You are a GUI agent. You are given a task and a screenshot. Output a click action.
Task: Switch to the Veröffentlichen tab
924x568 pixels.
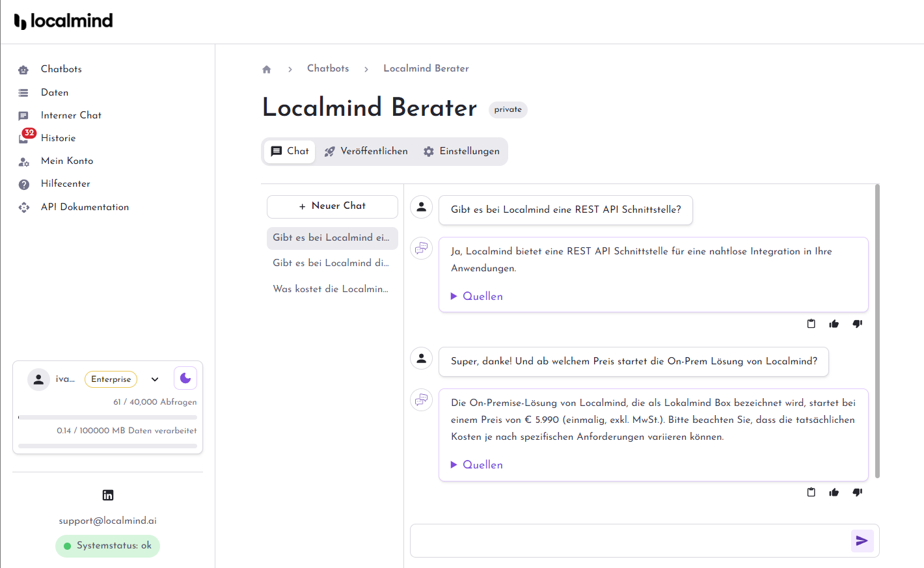366,151
